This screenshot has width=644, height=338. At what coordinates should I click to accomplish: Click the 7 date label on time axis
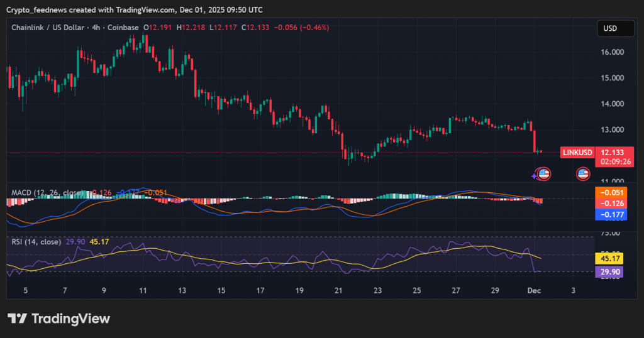pos(65,290)
